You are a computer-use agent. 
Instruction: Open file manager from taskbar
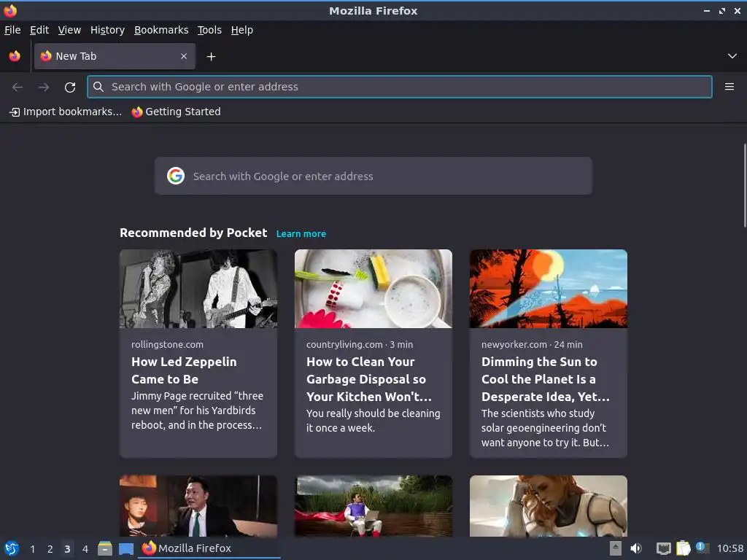[x=105, y=548]
